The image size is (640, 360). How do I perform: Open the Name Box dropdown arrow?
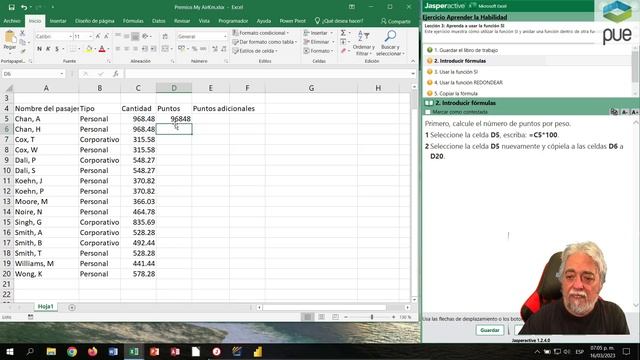click(62, 74)
